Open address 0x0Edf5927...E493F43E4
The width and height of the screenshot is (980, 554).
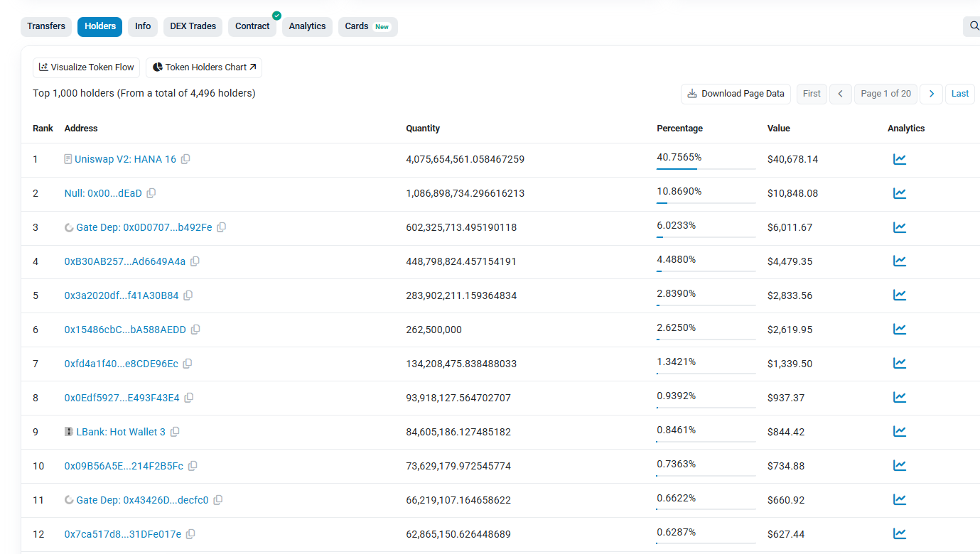(x=122, y=398)
